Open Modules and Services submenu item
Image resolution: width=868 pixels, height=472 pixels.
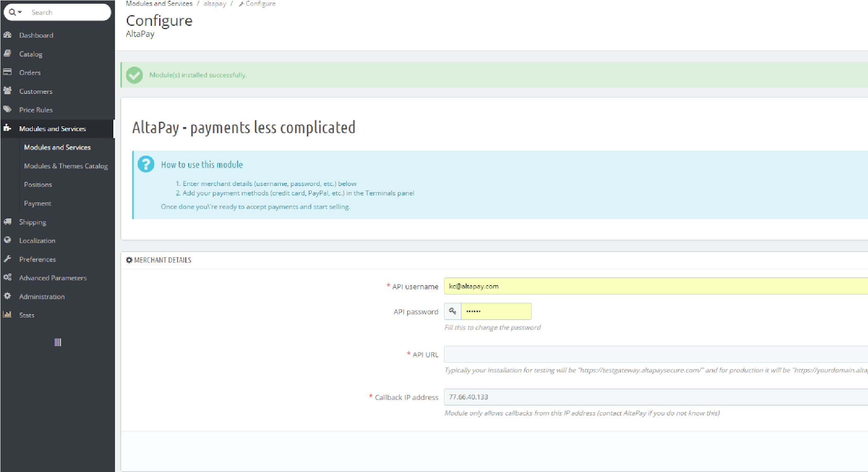point(57,147)
